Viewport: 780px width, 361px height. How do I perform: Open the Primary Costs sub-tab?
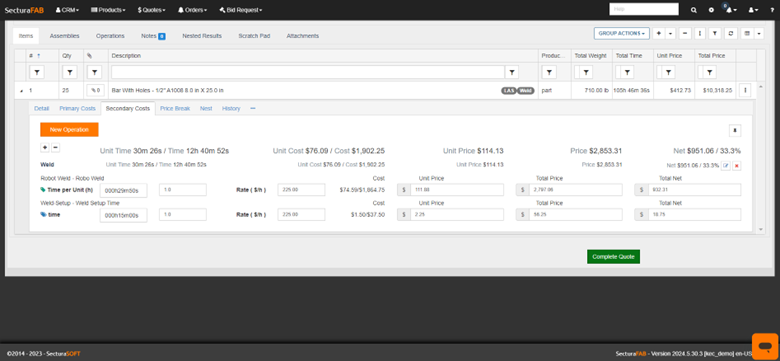(78, 108)
